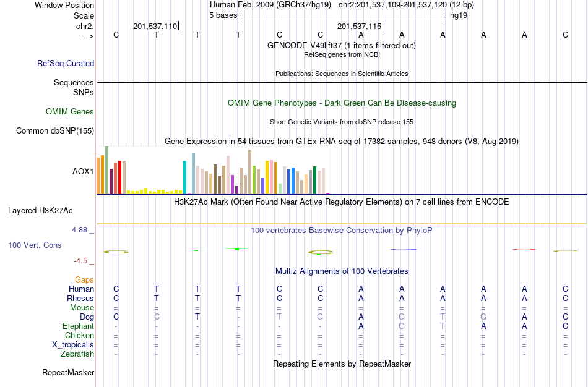Click the chr2:201,537,109-201,537,120 (12 bp) position text
Screen dimensions: 588x387
pos(406,5)
